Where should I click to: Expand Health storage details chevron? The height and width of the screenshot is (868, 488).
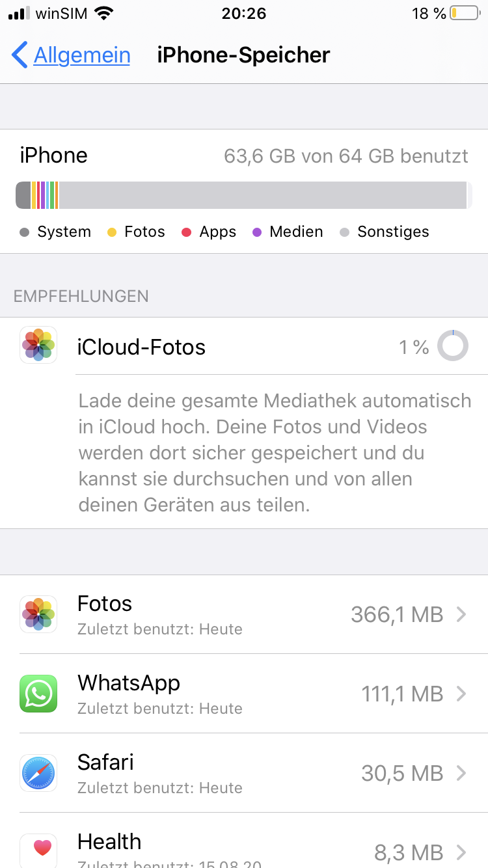(461, 852)
